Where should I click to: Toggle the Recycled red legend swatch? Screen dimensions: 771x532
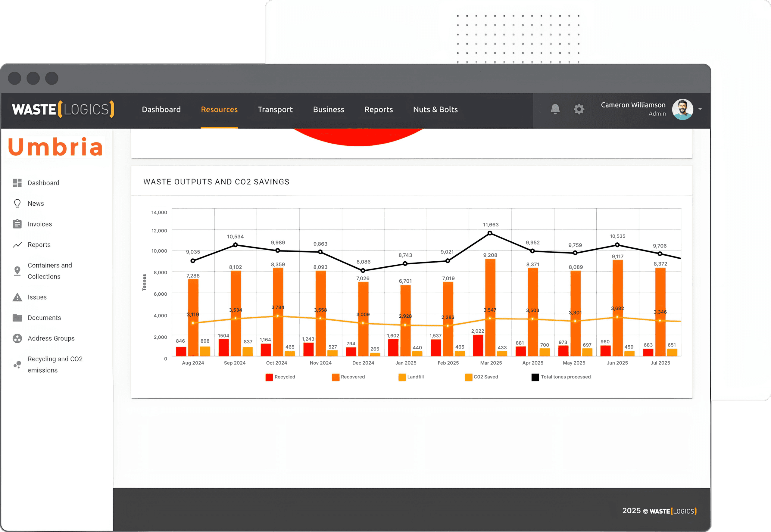pyautogui.click(x=269, y=377)
